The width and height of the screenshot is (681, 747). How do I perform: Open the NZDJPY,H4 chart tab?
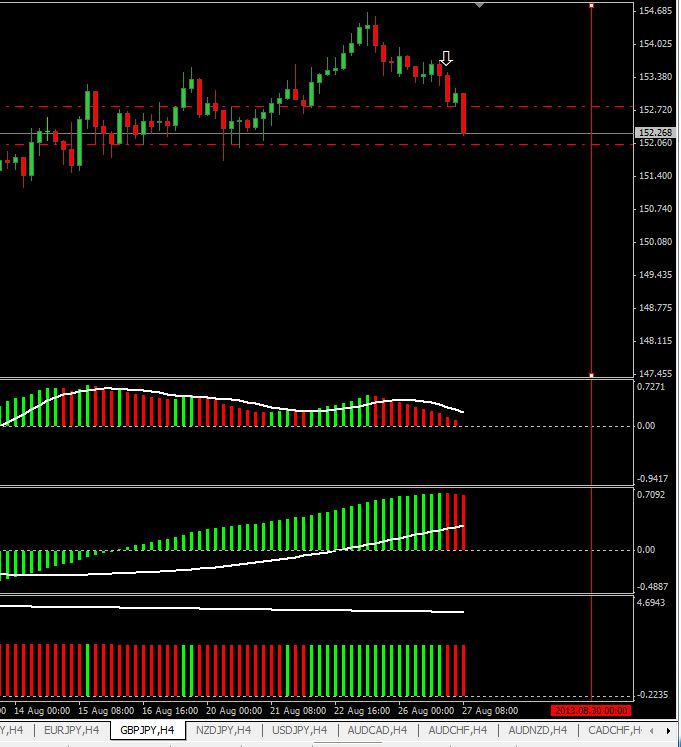223,730
